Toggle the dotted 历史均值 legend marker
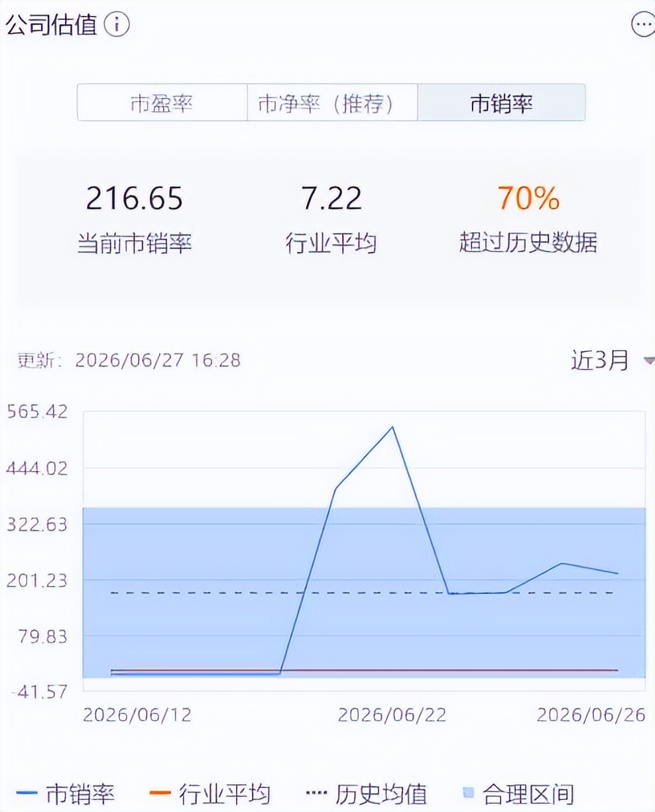Screen dimensions: 655x812 [x=316, y=793]
